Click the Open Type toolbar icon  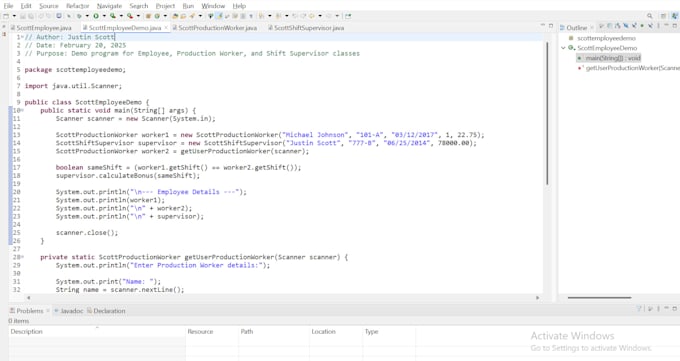(175, 16)
